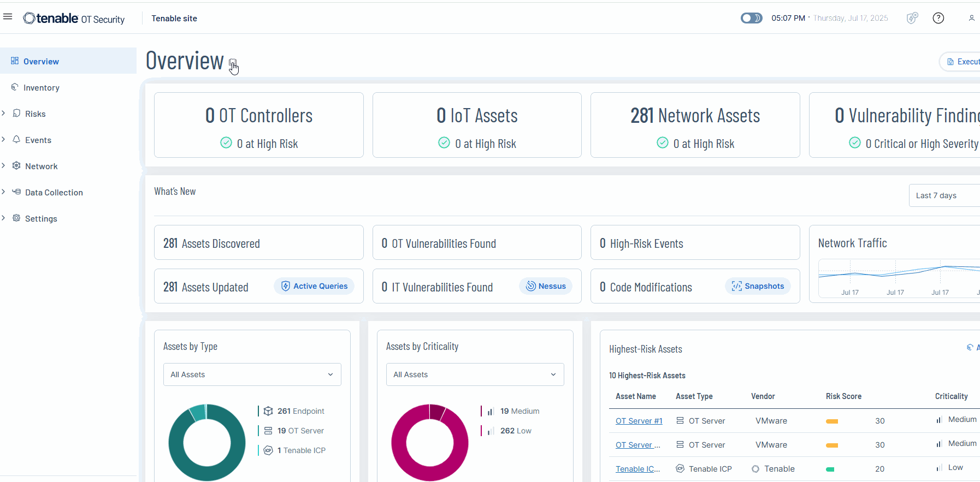Viewport: 980px width, 482px height.
Task: Select Overview in the sidebar
Action: (41, 62)
